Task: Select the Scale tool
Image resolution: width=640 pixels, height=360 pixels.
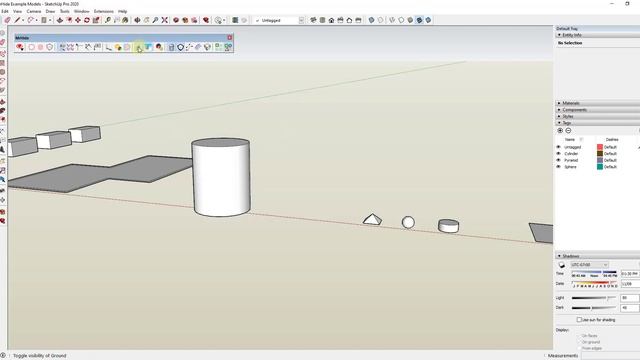Action: 96,20
